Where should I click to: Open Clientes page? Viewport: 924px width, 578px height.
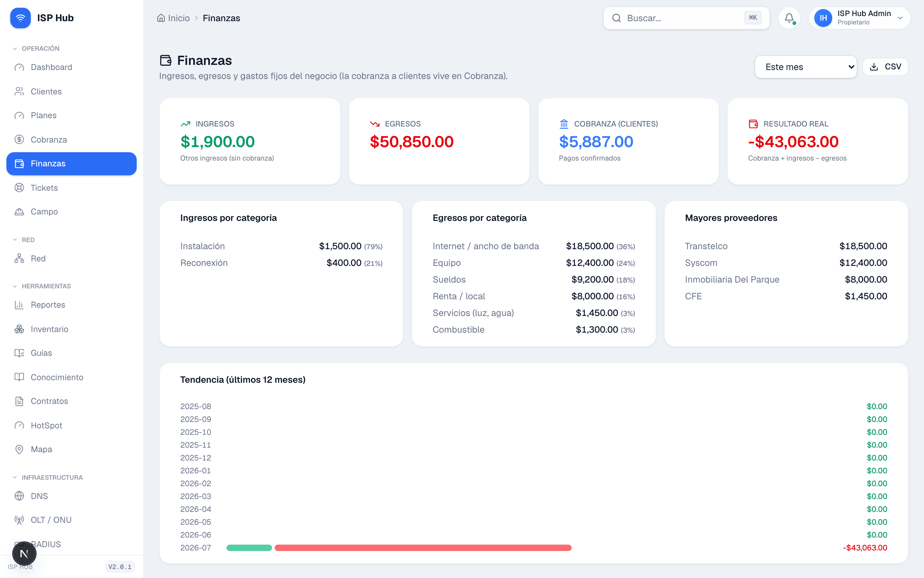click(72, 92)
